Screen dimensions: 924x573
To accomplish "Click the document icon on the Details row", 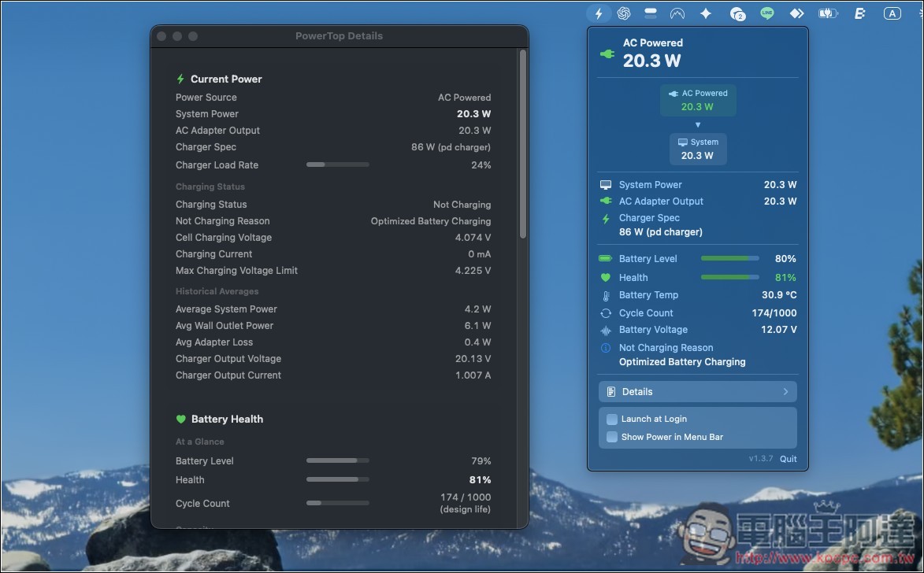I will 610,392.
